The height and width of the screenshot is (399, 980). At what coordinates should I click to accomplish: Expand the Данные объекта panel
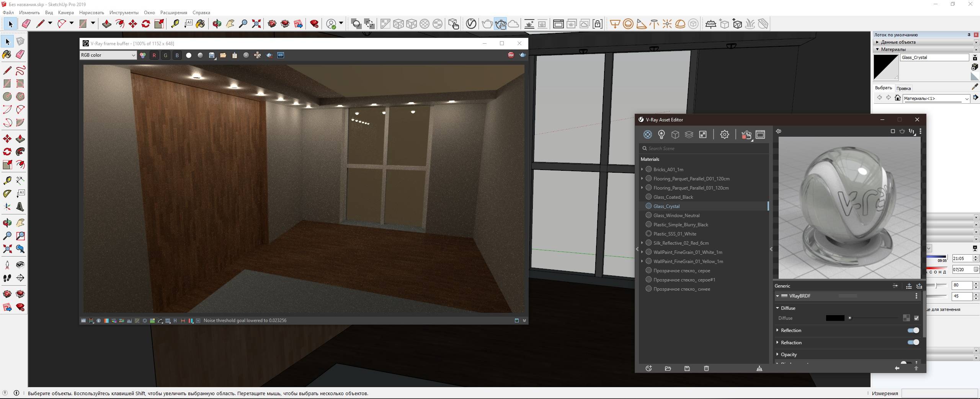(877, 42)
